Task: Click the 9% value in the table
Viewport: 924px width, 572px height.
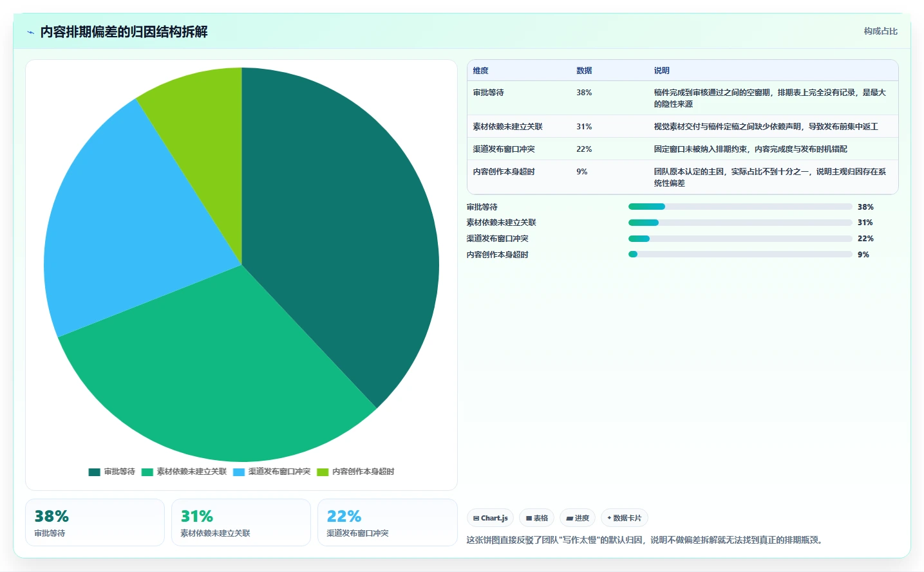Action: (582, 172)
